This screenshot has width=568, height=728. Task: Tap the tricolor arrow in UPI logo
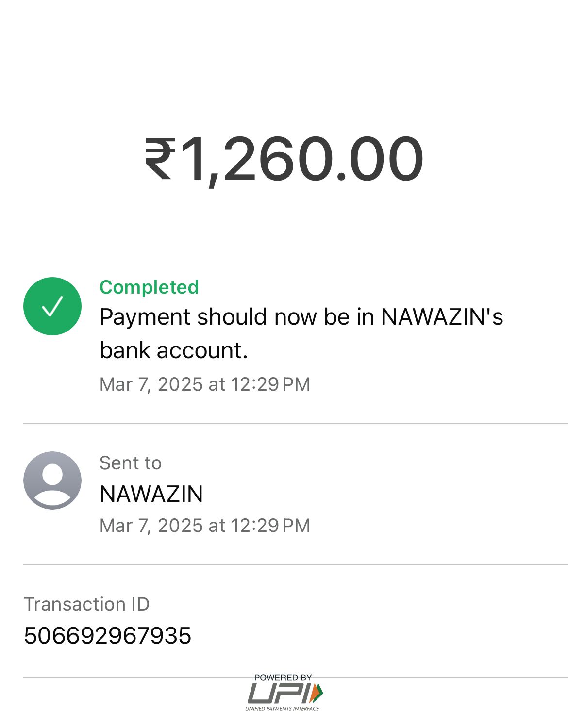(x=317, y=693)
